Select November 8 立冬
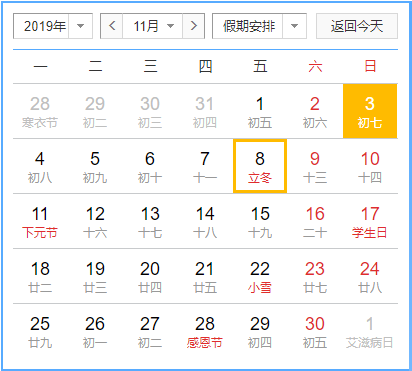Image resolution: width=412 pixels, height=371 pixels. [260, 166]
